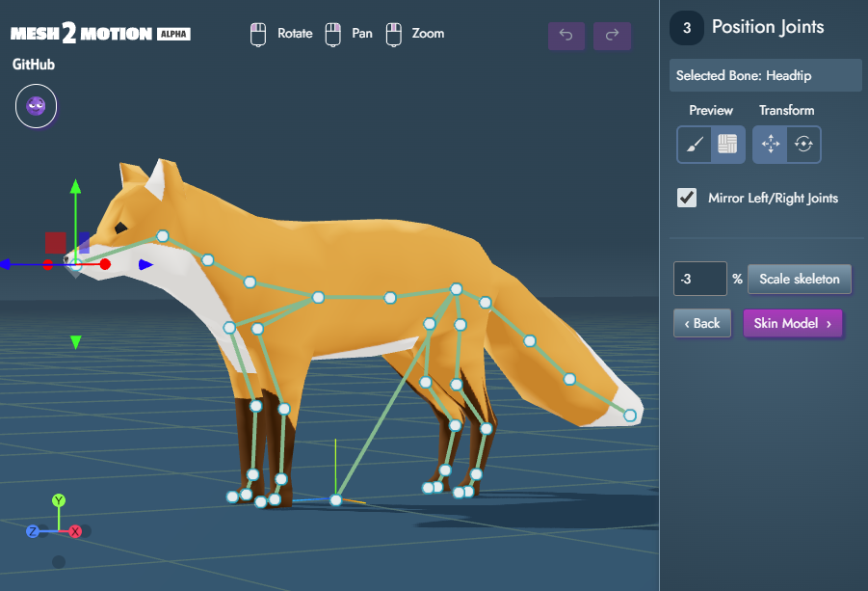Click the Transform label

pos(787,110)
